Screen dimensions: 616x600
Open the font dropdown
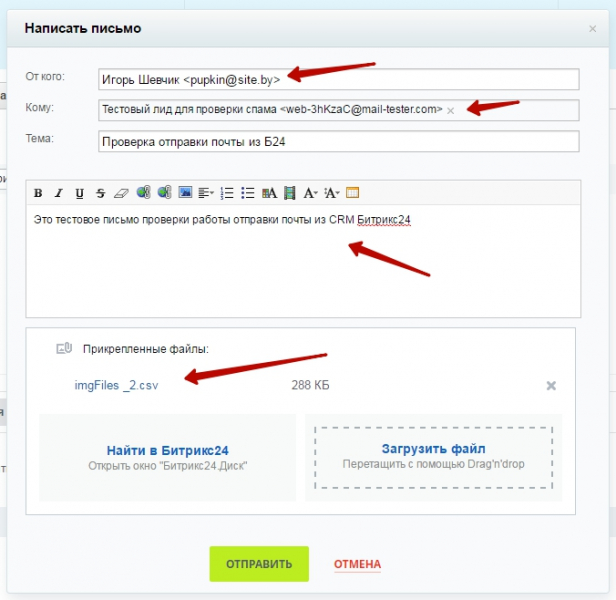[310, 193]
